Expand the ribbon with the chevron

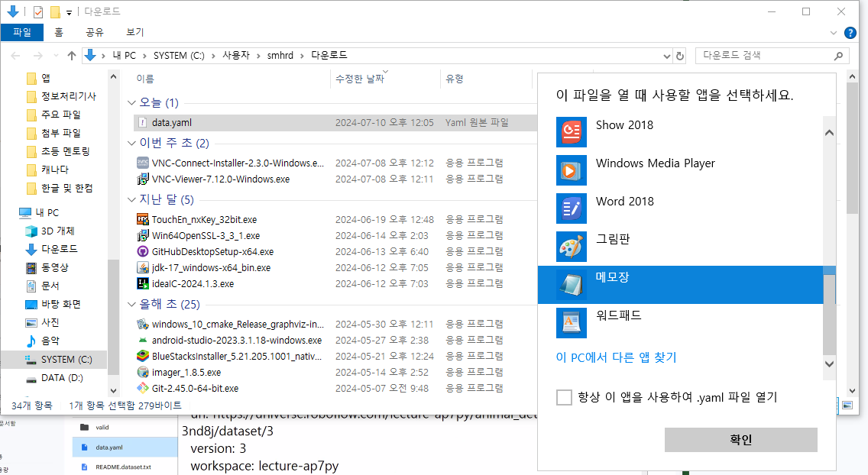click(834, 33)
